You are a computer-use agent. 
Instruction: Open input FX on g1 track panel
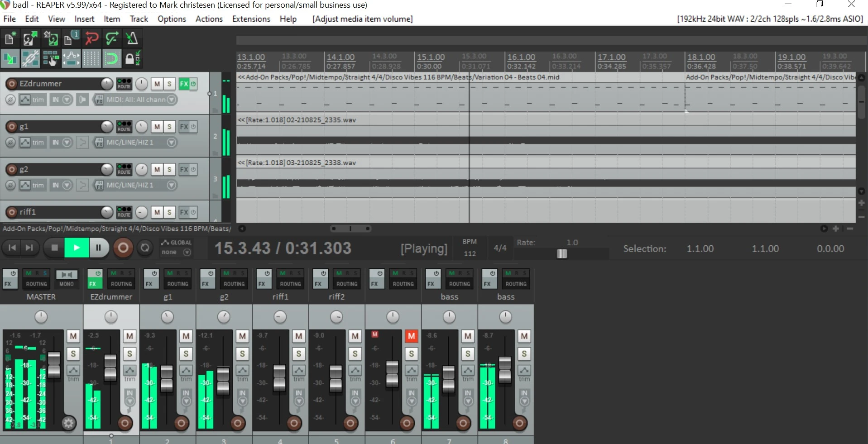click(100, 142)
